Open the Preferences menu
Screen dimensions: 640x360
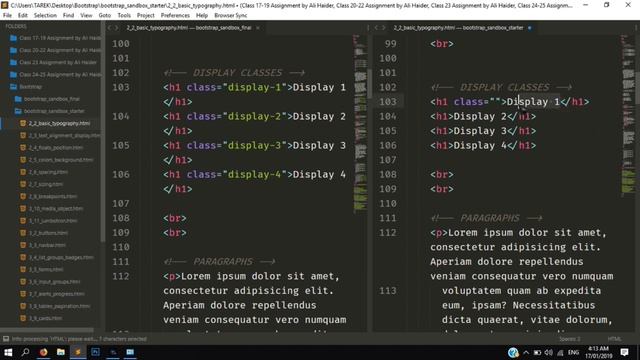click(175, 16)
